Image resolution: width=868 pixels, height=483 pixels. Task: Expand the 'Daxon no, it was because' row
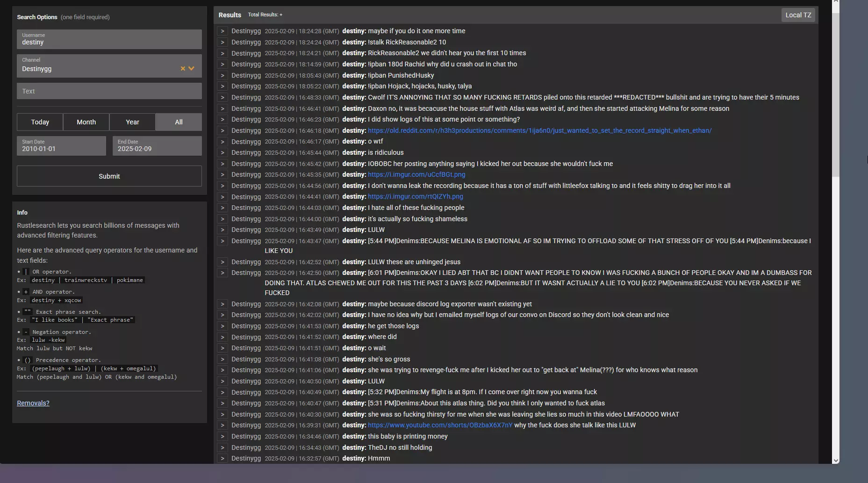coord(222,108)
